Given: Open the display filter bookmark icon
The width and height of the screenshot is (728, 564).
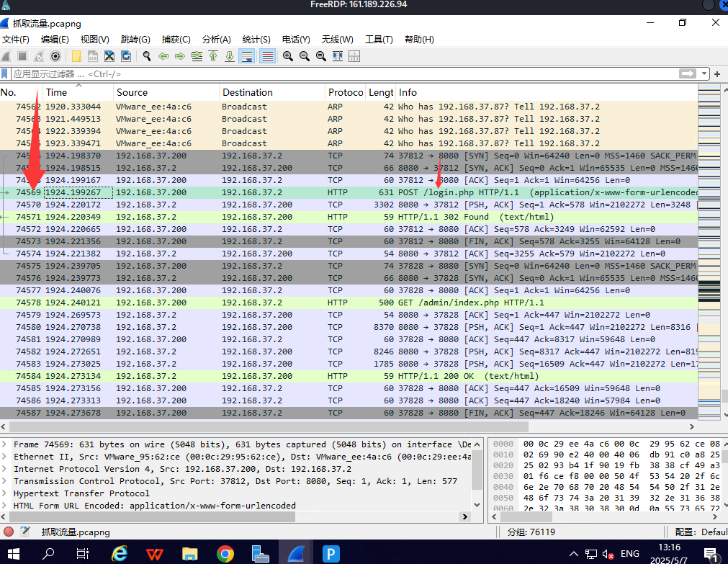Looking at the screenshot, I should pyautogui.click(x=4, y=74).
